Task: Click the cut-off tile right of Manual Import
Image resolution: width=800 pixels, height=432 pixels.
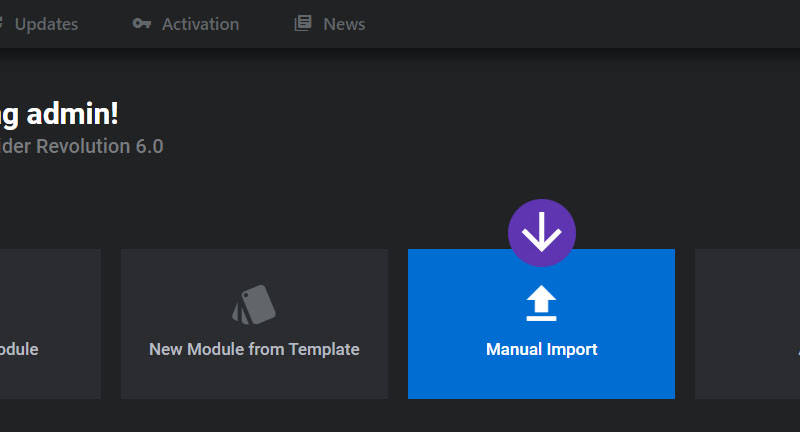Action: 747,324
